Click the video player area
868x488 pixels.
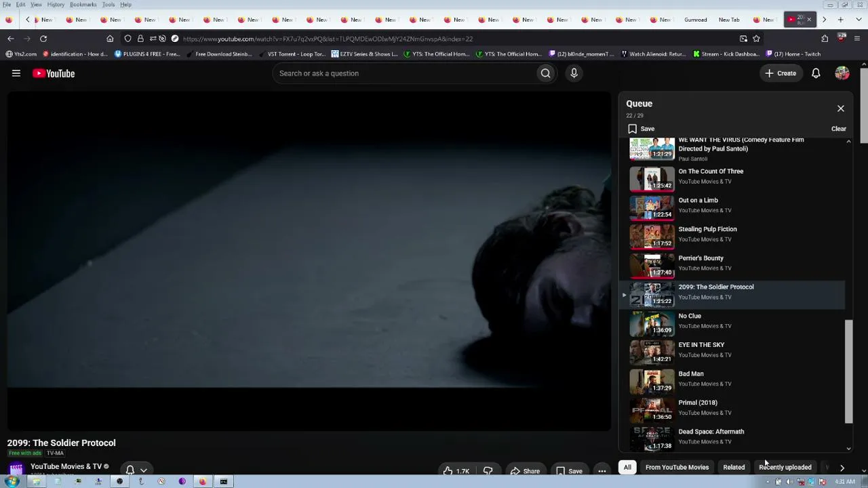(x=309, y=261)
